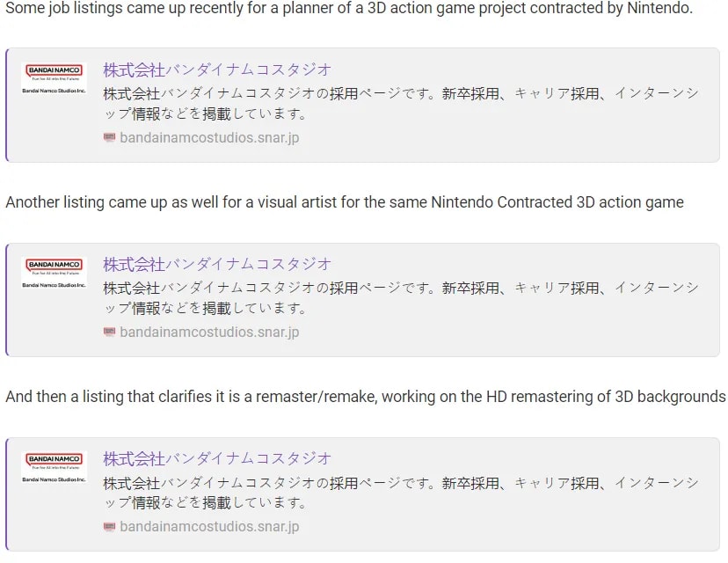The width and height of the screenshot is (728, 563).
Task: Click the favicon beside the domain in the remaster card
Action: [109, 526]
